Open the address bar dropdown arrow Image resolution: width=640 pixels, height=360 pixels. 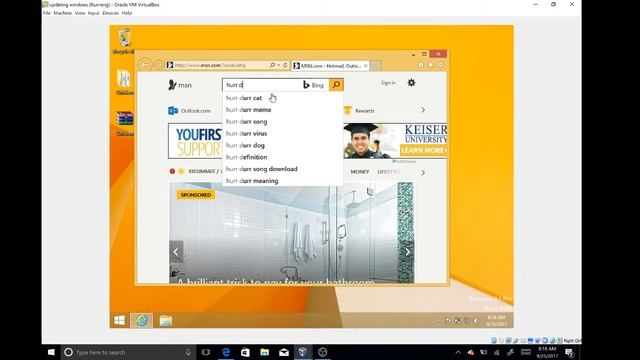pyautogui.click(x=279, y=65)
